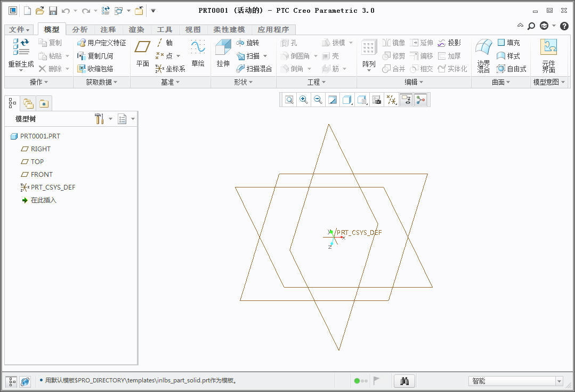The image size is (575, 392).
Task: Select the Axis (轴) datum tool
Action: coord(164,43)
